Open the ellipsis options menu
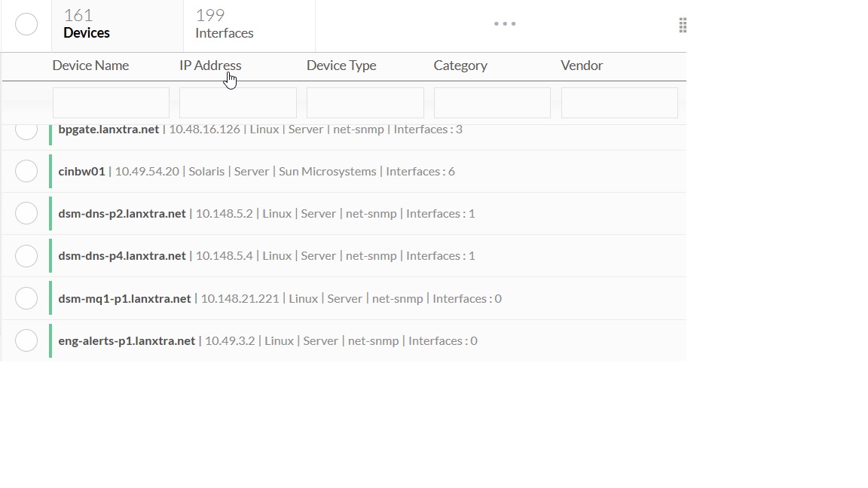Viewport: 868px width, 488px height. pyautogui.click(x=504, y=23)
